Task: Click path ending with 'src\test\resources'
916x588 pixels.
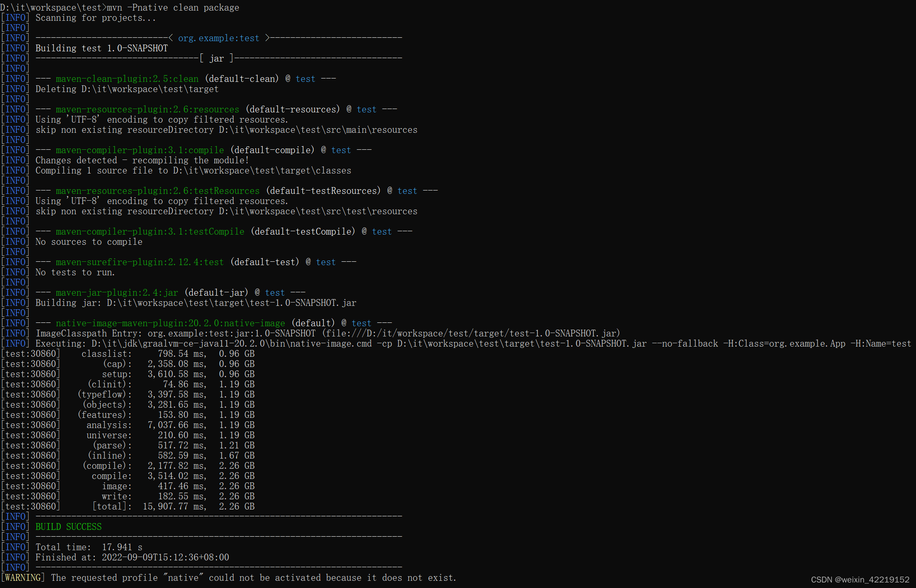Action: point(318,211)
